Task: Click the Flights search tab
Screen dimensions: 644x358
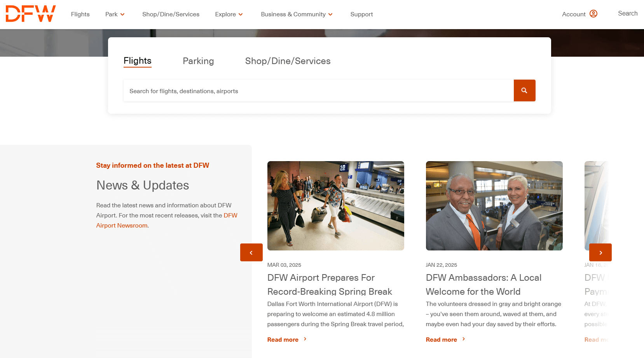Action: coord(137,61)
